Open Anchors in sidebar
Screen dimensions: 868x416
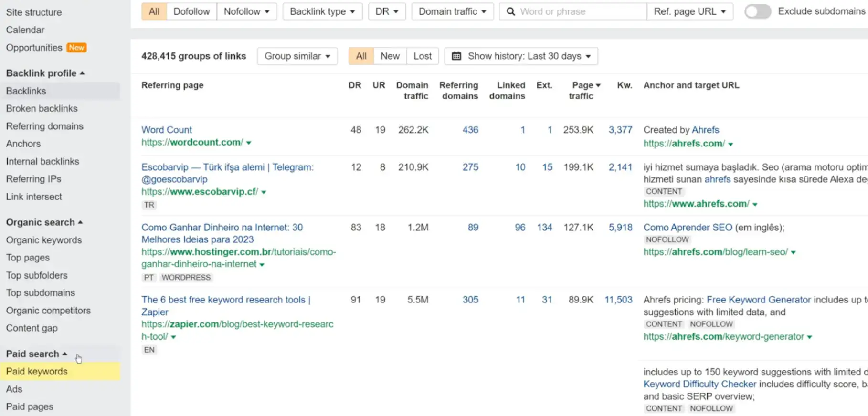tap(23, 144)
